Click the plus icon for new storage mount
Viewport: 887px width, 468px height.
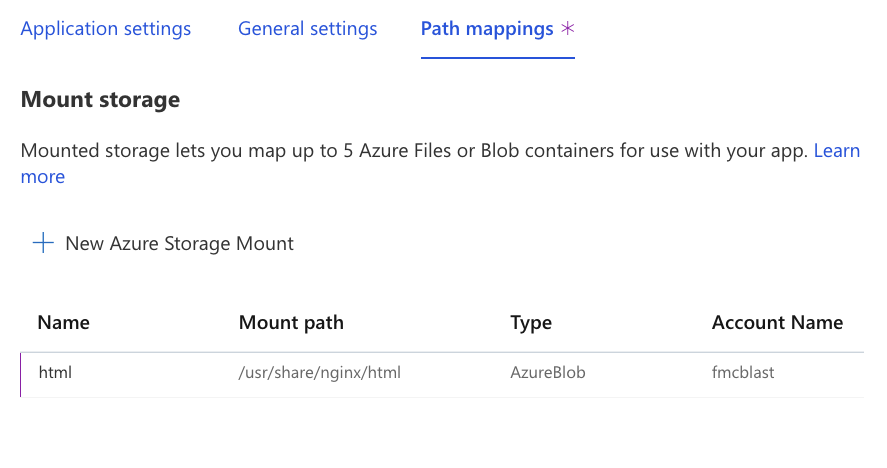43,243
